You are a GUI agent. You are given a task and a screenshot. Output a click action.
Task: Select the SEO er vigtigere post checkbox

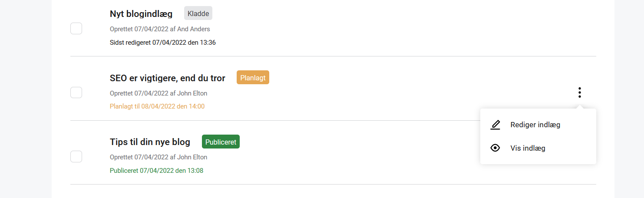(76, 92)
